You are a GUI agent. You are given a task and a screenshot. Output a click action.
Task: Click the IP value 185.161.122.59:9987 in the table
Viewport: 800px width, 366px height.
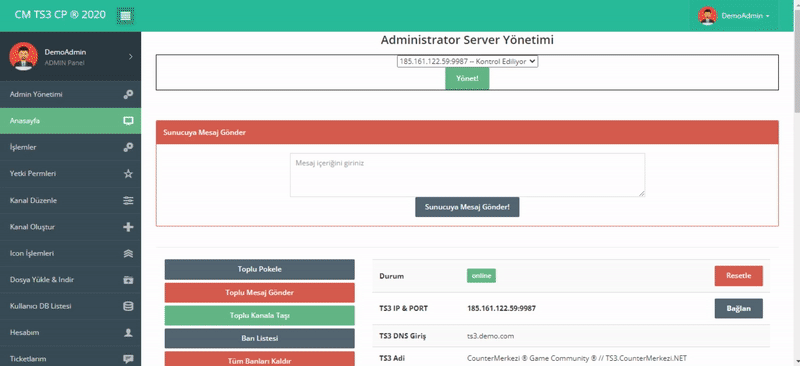click(501, 308)
